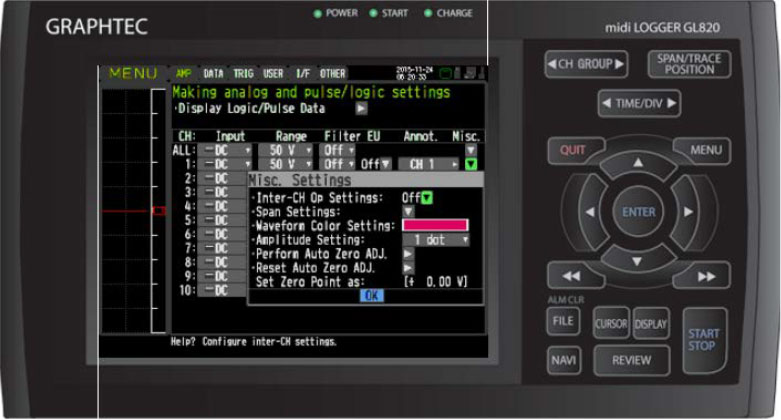Screen dimensions: 781x420
Task: Run Perform Auto Zero ADJ. arrow
Action: click(408, 254)
